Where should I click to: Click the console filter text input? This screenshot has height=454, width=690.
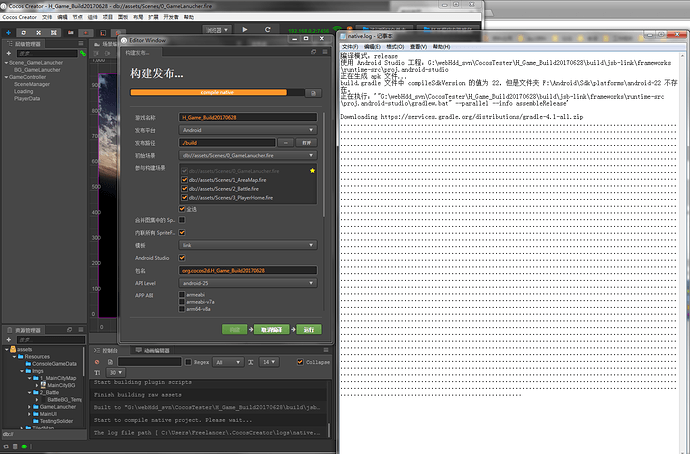(x=150, y=362)
